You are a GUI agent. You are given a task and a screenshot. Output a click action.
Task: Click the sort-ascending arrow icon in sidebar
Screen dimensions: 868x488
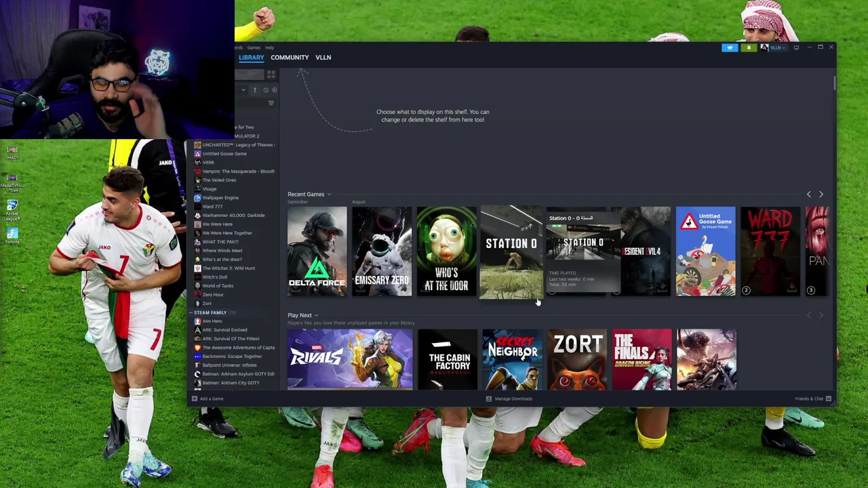(x=255, y=89)
